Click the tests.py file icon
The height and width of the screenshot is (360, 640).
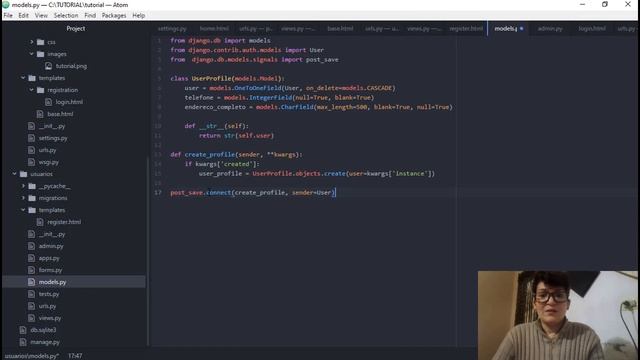[31, 294]
